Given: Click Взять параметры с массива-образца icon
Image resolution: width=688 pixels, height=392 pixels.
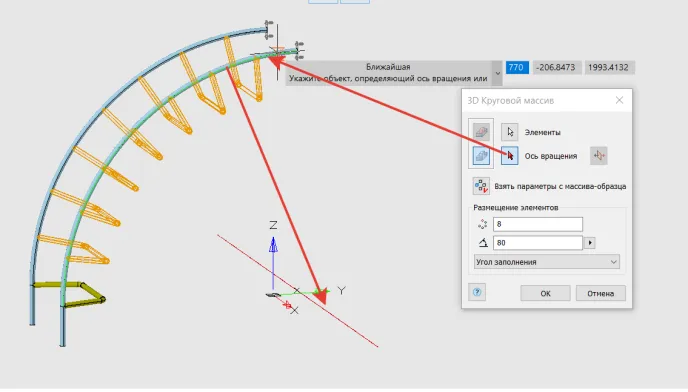Looking at the screenshot, I should 481,186.
